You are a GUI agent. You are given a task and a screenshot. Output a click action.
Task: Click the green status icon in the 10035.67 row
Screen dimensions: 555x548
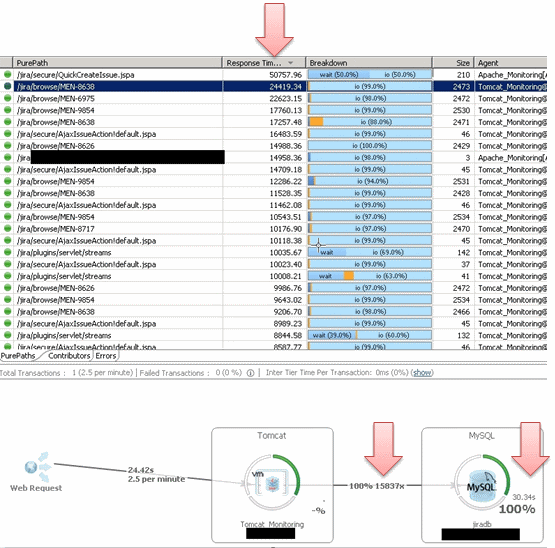7,252
